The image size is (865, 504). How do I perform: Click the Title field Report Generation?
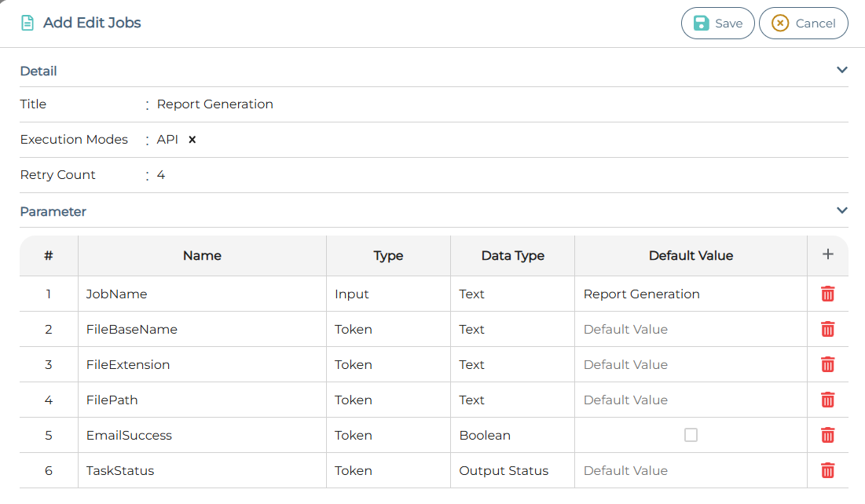(215, 104)
